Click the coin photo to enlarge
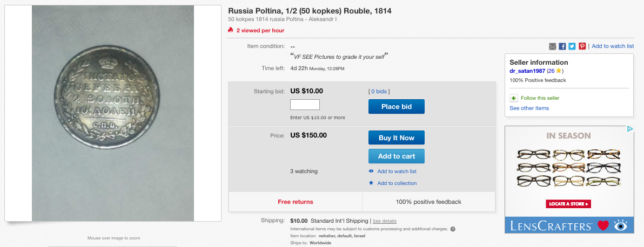This screenshot has height=247, width=644. 112,113
